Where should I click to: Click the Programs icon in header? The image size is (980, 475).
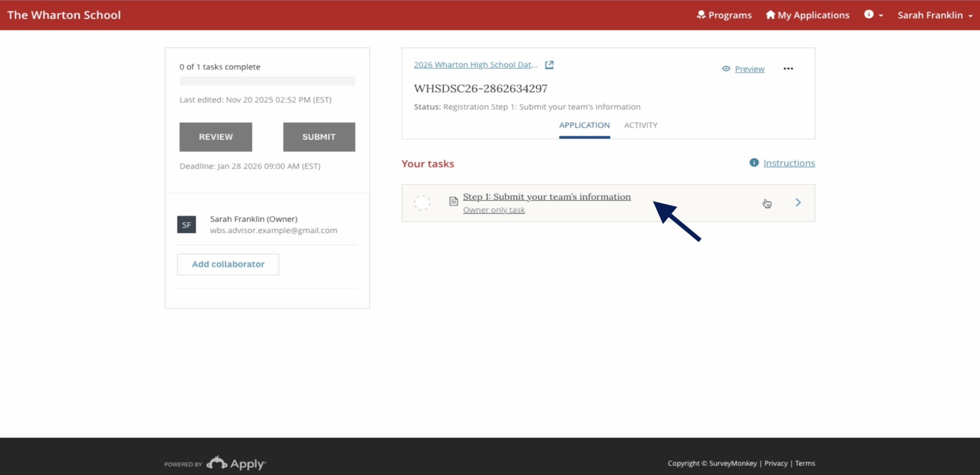pos(701,15)
